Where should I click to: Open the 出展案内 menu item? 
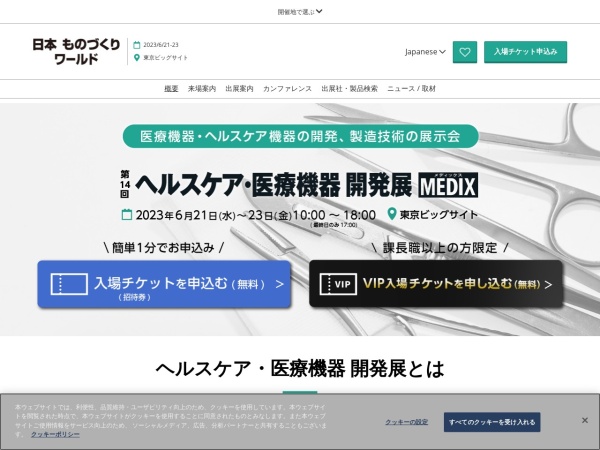(x=239, y=89)
